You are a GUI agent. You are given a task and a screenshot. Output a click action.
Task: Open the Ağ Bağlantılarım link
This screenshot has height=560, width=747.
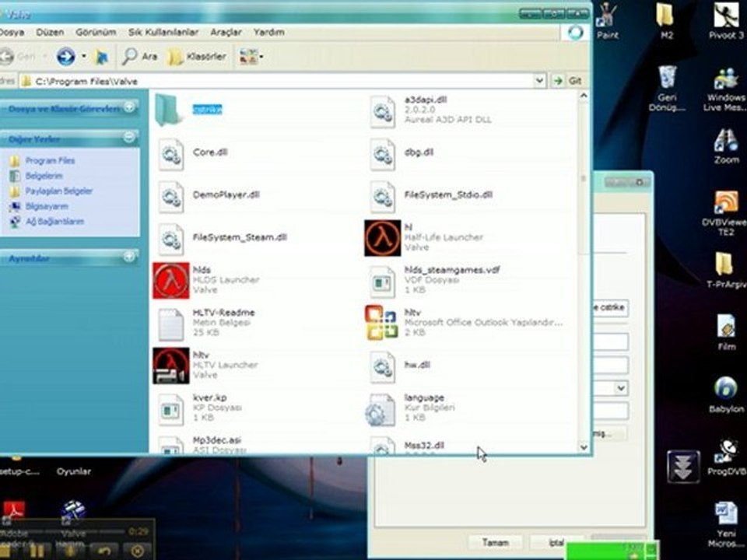click(54, 222)
